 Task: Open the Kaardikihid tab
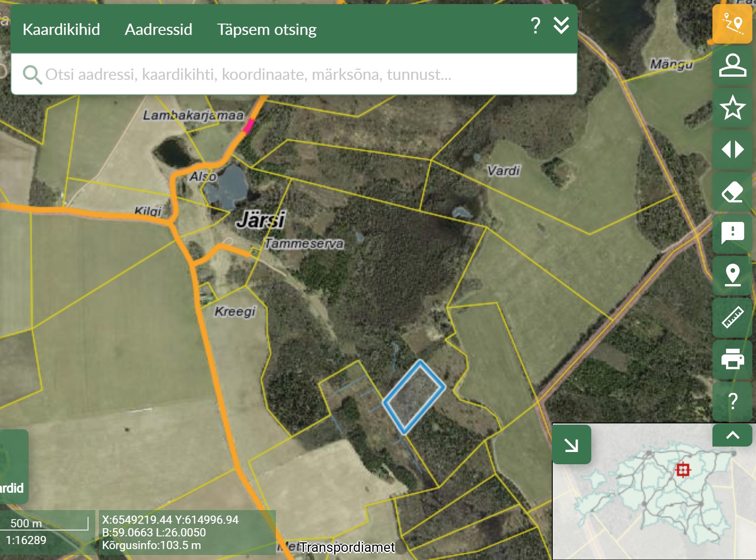pos(61,29)
